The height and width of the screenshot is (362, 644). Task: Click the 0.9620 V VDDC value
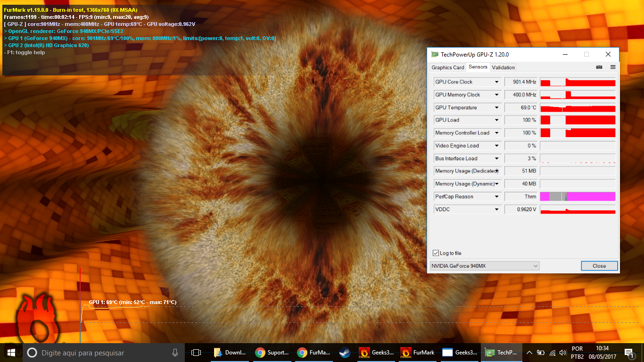pos(521,209)
